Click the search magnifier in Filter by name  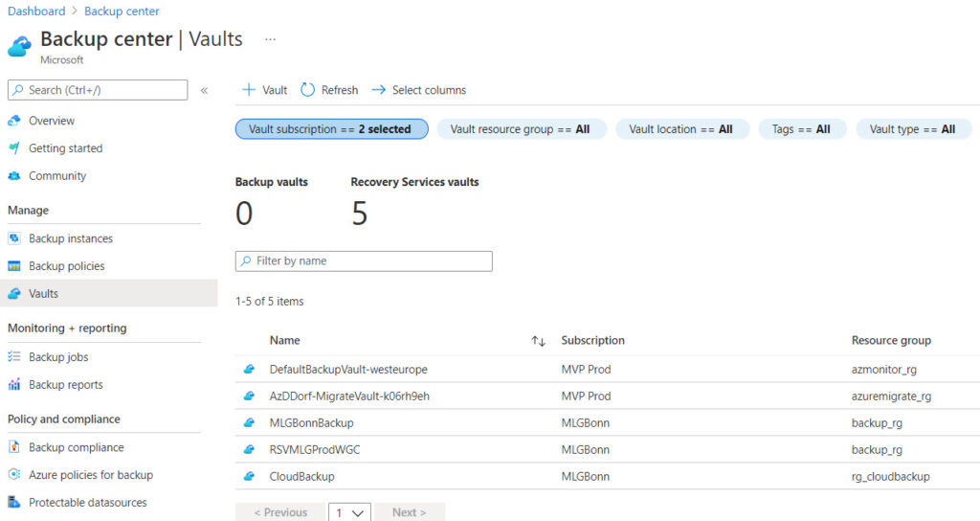(x=246, y=260)
